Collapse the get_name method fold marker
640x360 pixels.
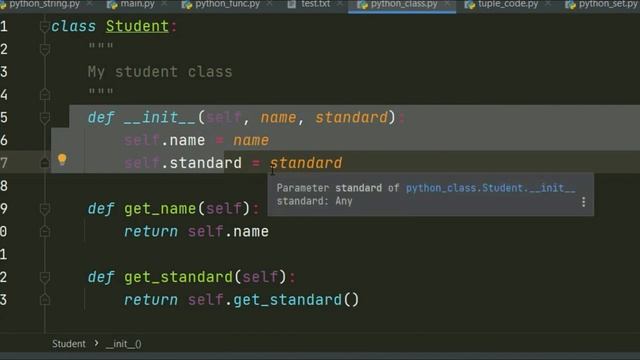[x=45, y=209]
